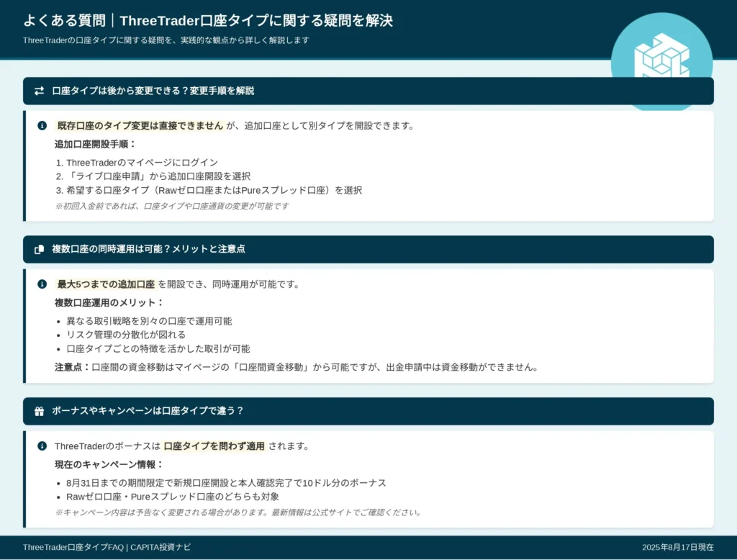
Task: Select the header ボーナスやキャンペーンは口座タイプで違う？
Action: click(x=368, y=411)
